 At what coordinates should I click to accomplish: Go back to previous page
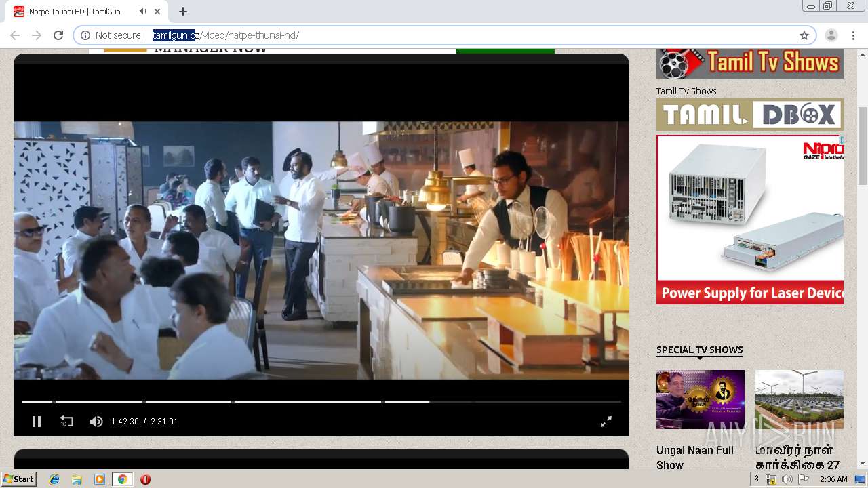pos(15,35)
